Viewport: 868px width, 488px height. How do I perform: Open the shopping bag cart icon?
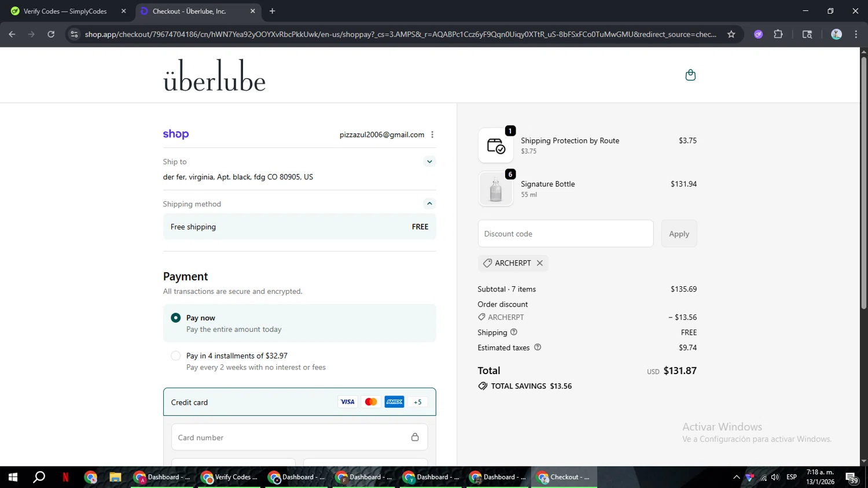pyautogui.click(x=690, y=75)
